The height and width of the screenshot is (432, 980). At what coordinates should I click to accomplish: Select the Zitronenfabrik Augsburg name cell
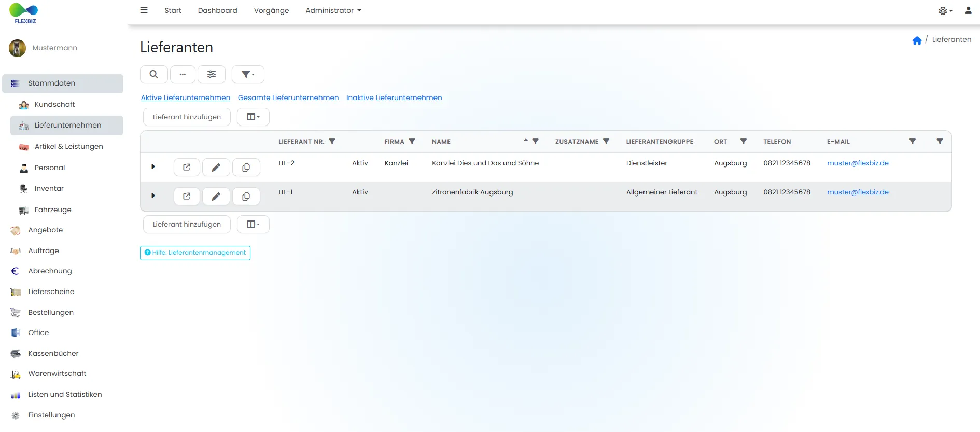[472, 192]
